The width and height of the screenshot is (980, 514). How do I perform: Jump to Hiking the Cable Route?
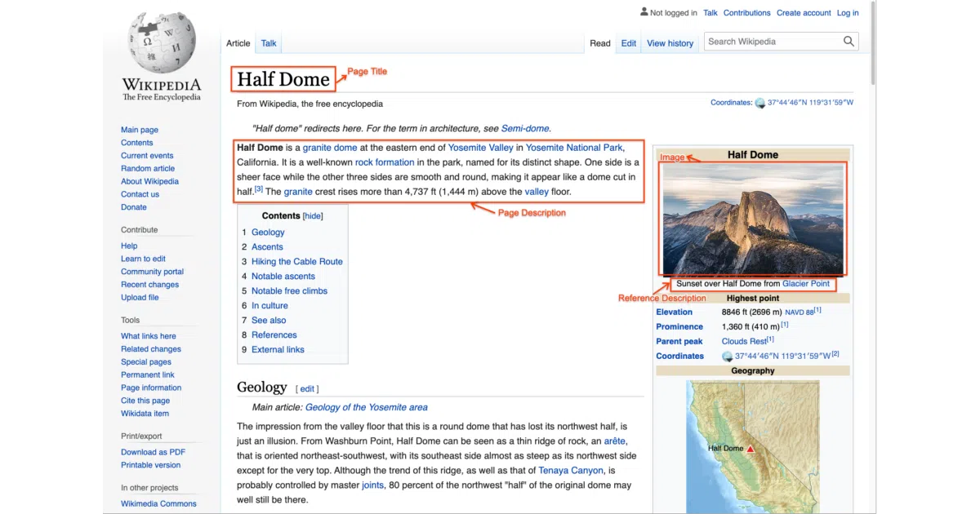tap(297, 262)
